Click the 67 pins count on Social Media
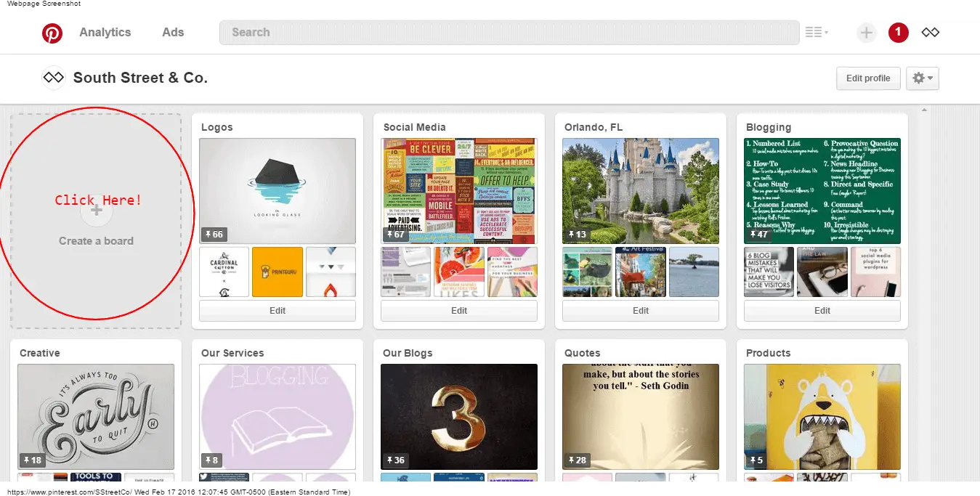The height and width of the screenshot is (496, 980). click(x=394, y=234)
